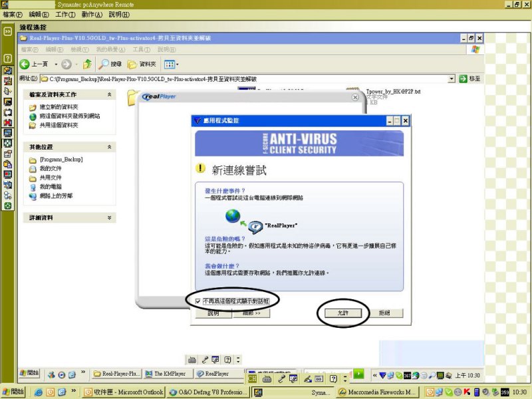Open the forward history dropdown arrow
Screen dimensions: 532x399
pos(76,64)
